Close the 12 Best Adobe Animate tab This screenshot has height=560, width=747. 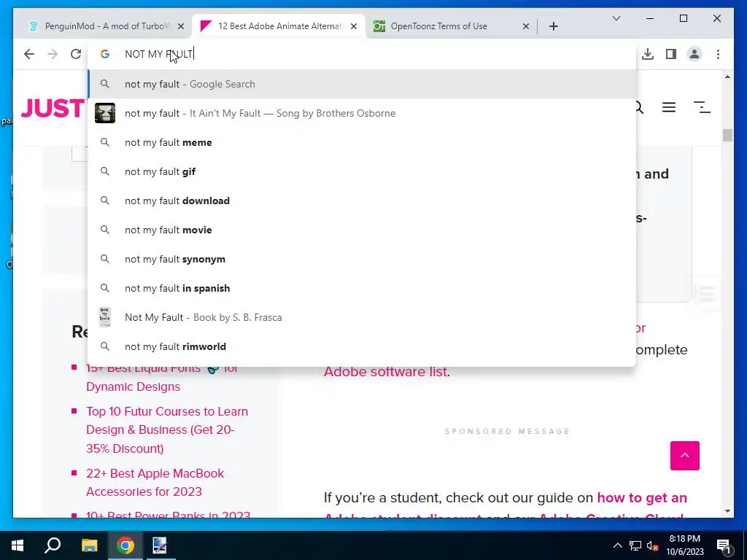[354, 26]
